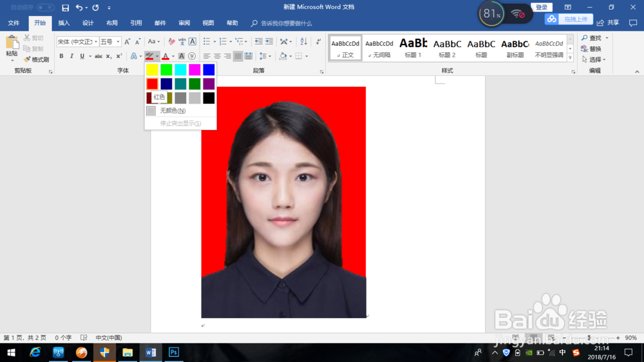Toggle Underline formatting
Image resolution: width=644 pixels, height=362 pixels.
click(x=82, y=56)
